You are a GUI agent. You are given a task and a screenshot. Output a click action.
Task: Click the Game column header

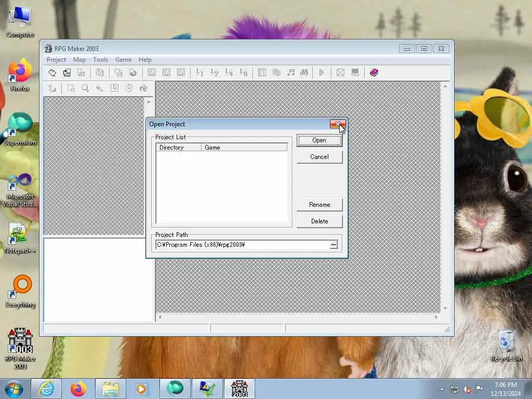244,148
